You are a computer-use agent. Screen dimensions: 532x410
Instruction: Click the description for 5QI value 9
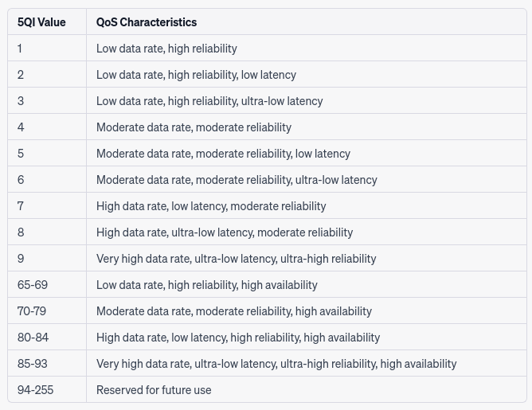[x=236, y=259]
